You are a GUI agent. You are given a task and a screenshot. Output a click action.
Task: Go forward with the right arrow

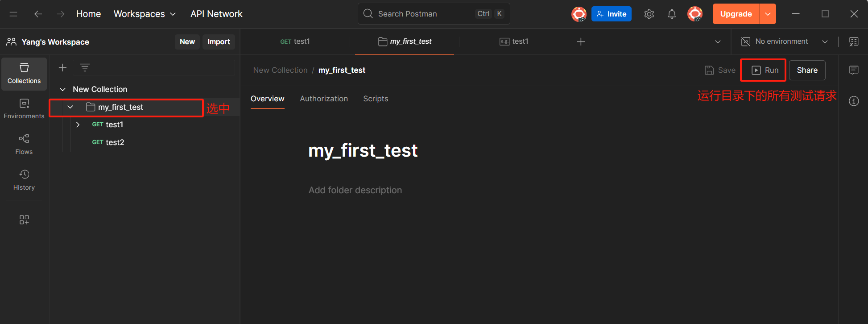[x=61, y=14]
